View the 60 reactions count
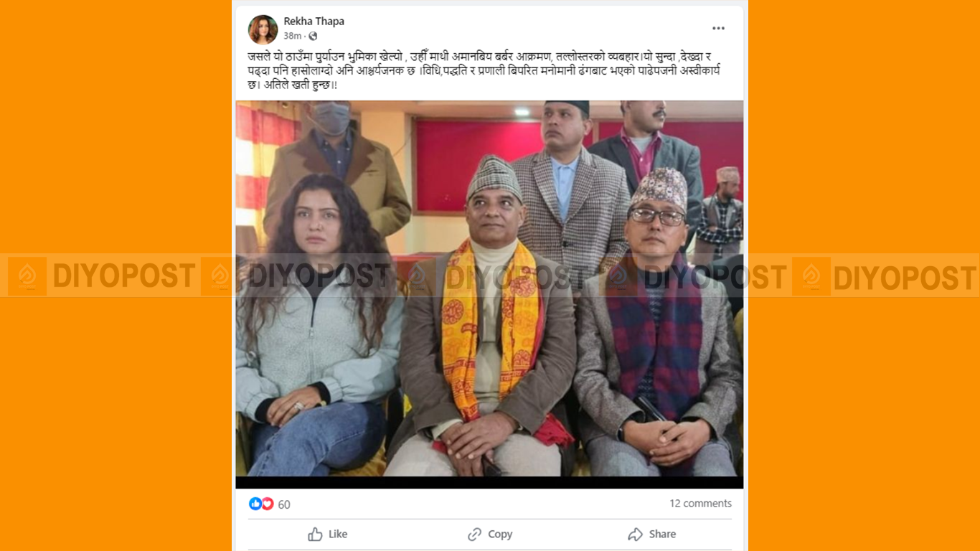Viewport: 980px width, 551px height. click(284, 504)
